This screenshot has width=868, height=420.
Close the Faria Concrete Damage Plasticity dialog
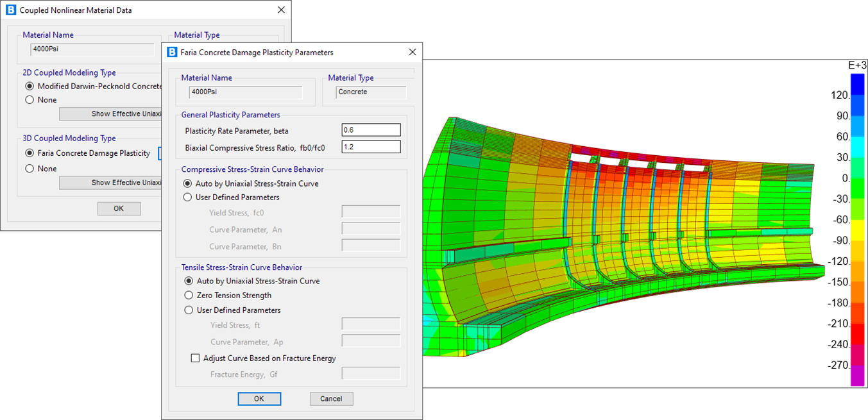(412, 53)
